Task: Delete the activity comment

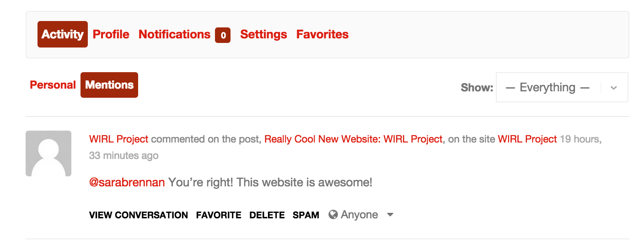Action: click(267, 215)
